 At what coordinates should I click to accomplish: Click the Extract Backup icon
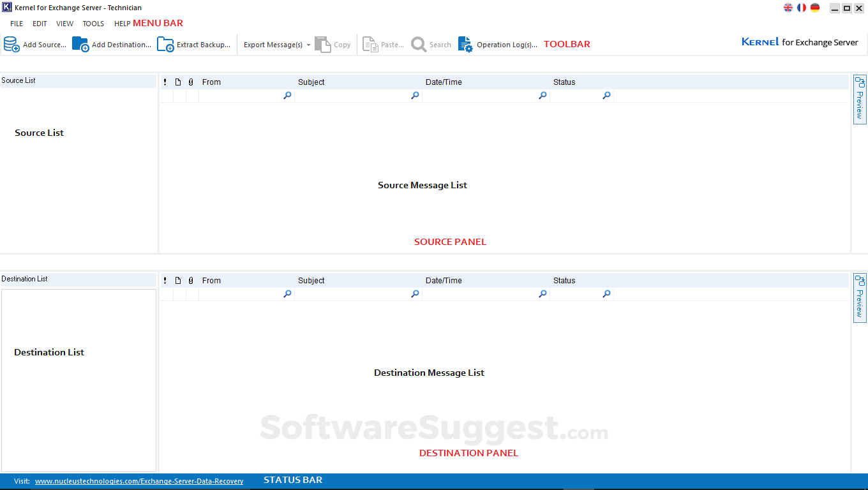(165, 44)
